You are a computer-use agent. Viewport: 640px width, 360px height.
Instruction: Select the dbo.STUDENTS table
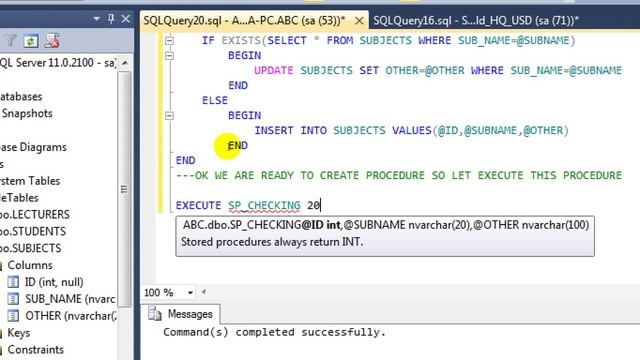point(33,231)
